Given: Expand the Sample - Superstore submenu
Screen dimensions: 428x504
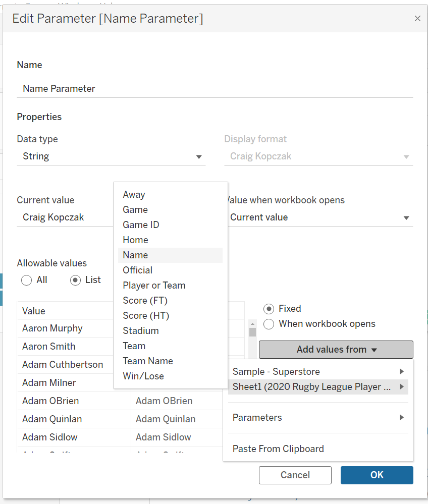Looking at the screenshot, I should pos(401,372).
